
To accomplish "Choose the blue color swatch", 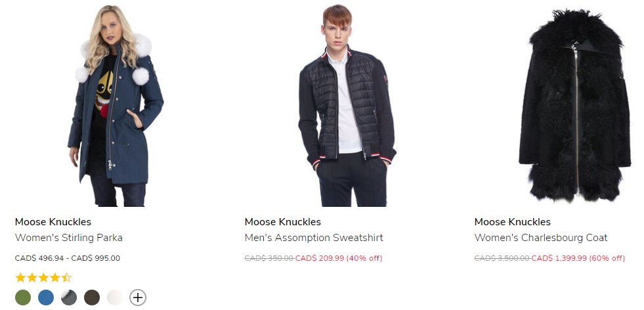I will coord(46,298).
